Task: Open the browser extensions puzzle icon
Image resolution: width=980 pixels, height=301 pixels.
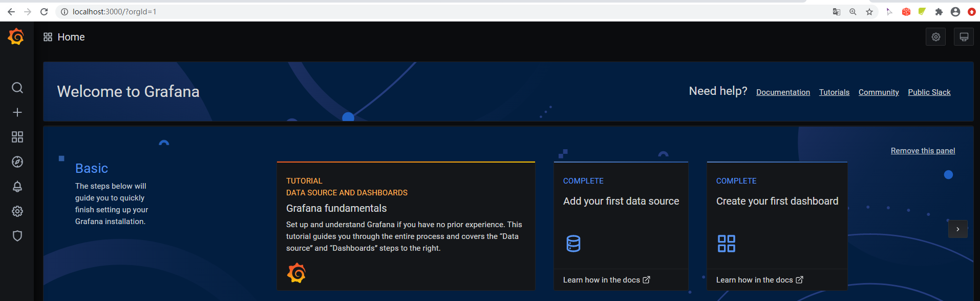Action: coord(939,12)
